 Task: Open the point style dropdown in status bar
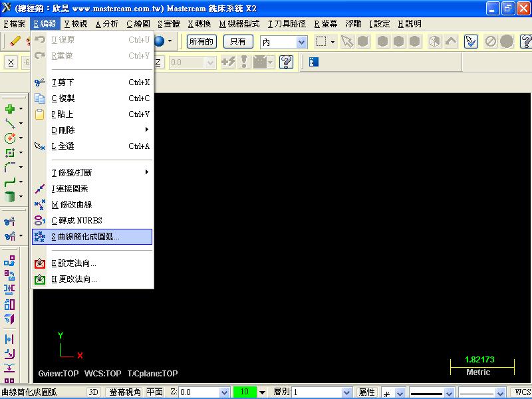(400, 393)
